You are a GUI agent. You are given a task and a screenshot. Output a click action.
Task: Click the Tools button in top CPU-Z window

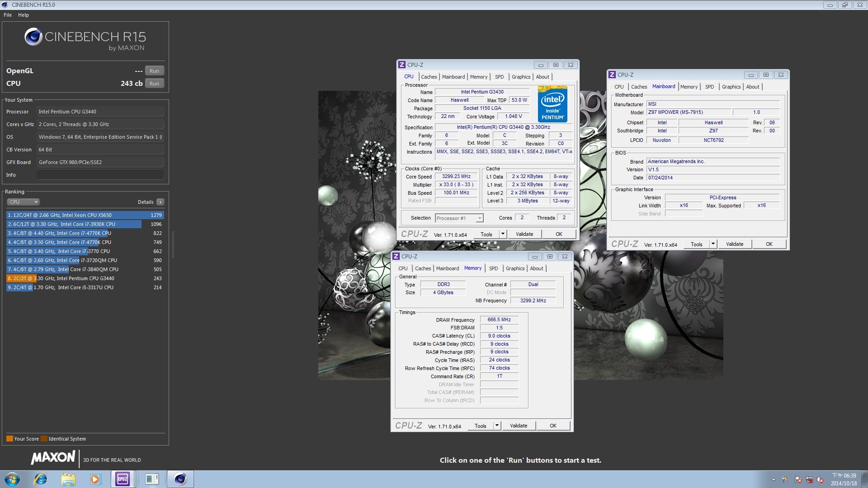point(486,234)
